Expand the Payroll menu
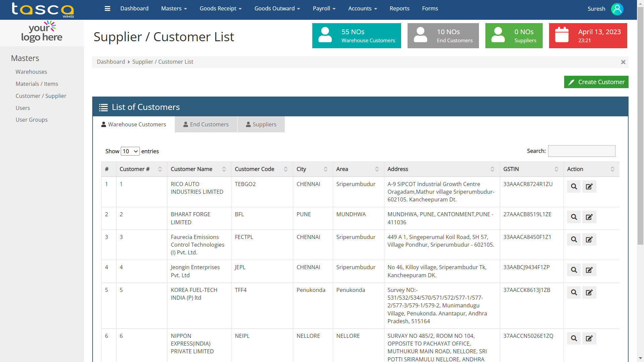 coord(324,8)
